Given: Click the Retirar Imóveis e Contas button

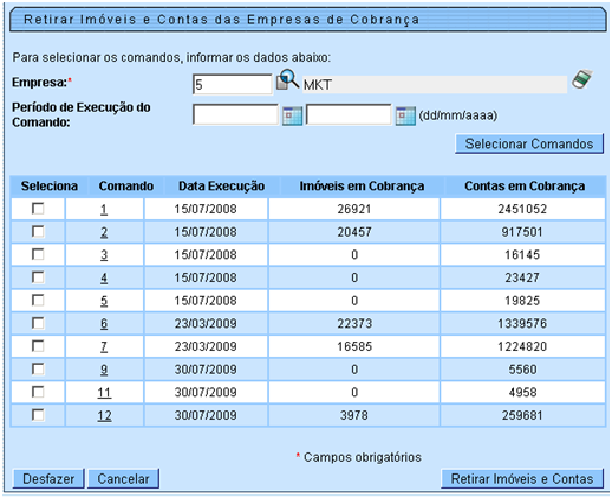Looking at the screenshot, I should coord(523,479).
